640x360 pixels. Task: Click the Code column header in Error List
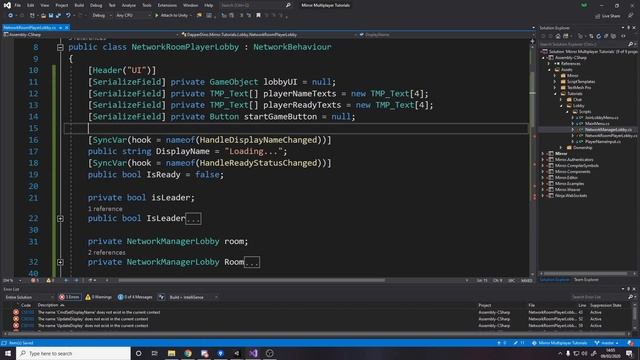(26, 305)
